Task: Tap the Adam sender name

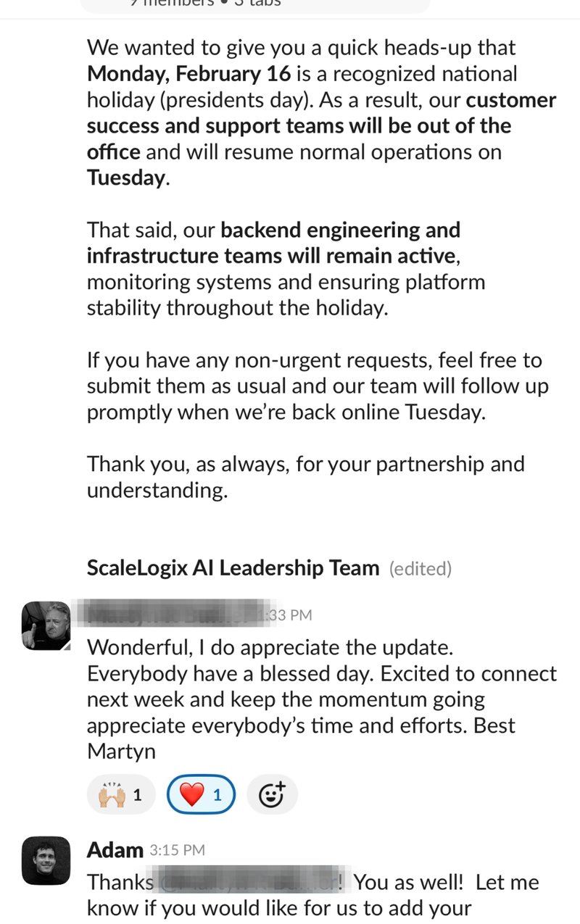Action: tap(115, 849)
